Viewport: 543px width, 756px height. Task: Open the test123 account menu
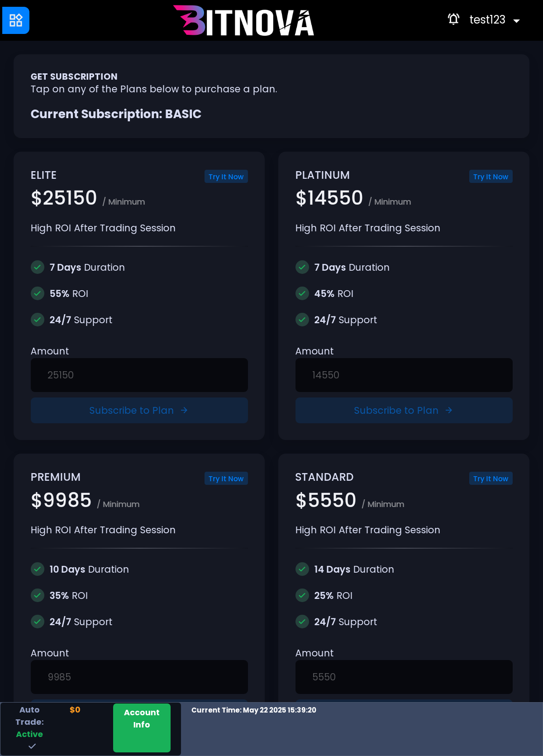tap(487, 19)
